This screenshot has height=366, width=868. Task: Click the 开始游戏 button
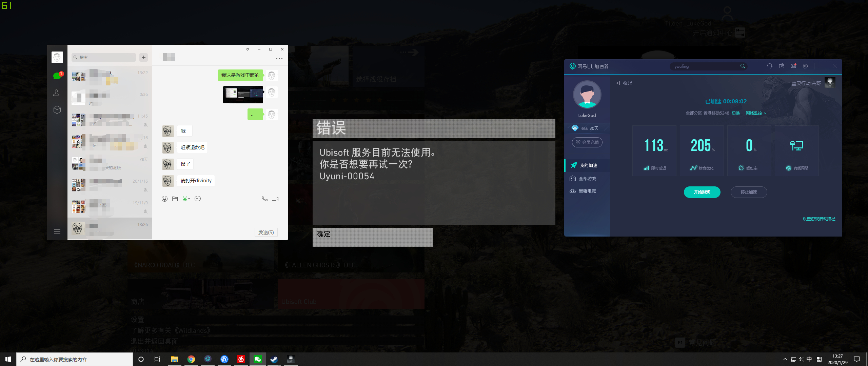coord(702,192)
